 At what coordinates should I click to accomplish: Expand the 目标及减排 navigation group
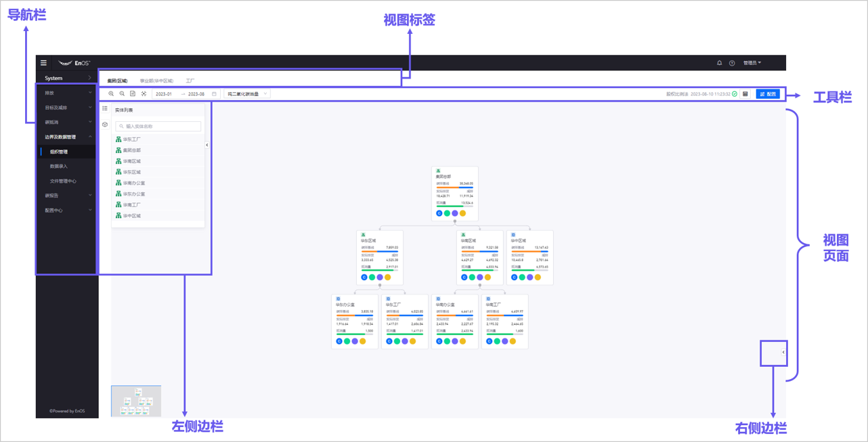(x=67, y=108)
